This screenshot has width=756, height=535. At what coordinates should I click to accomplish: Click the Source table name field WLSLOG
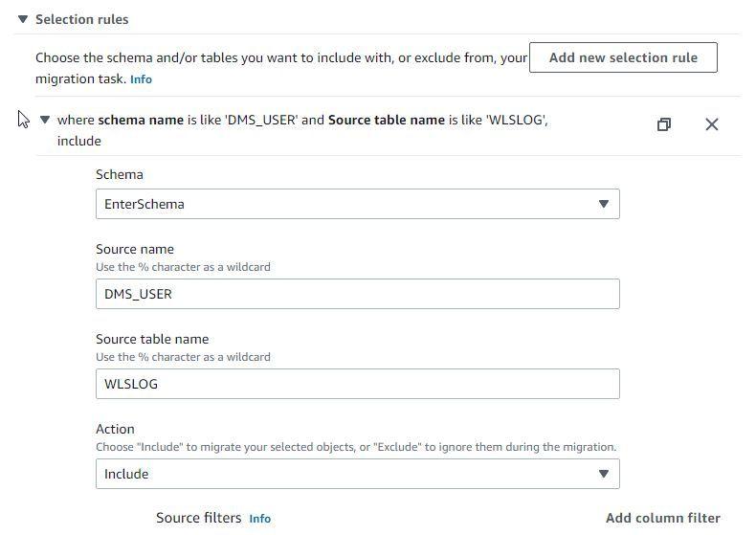[357, 384]
